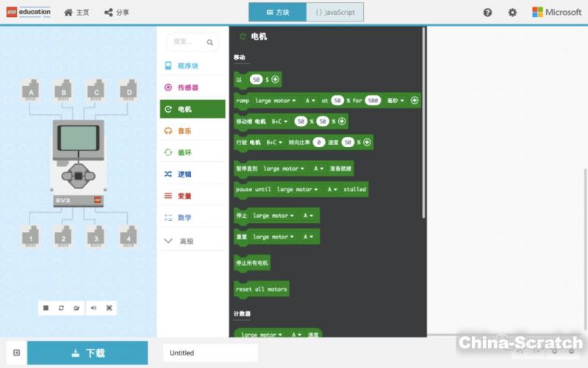This screenshot has height=368, width=588.
Task: Open the B+C dropdown on the 行驶 电机 block
Action: [x=276, y=142]
